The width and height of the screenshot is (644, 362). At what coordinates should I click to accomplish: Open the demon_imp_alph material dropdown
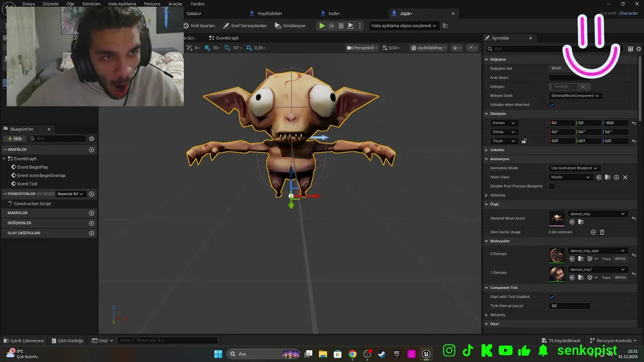[597, 251]
